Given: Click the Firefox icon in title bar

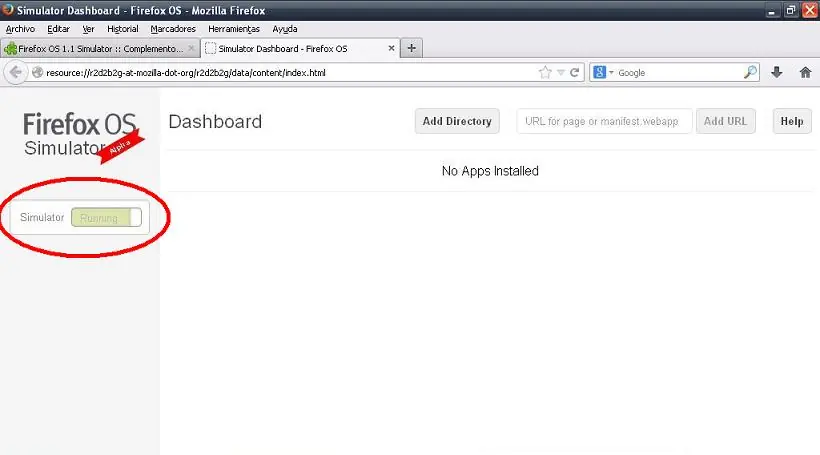Looking at the screenshot, I should [8, 10].
